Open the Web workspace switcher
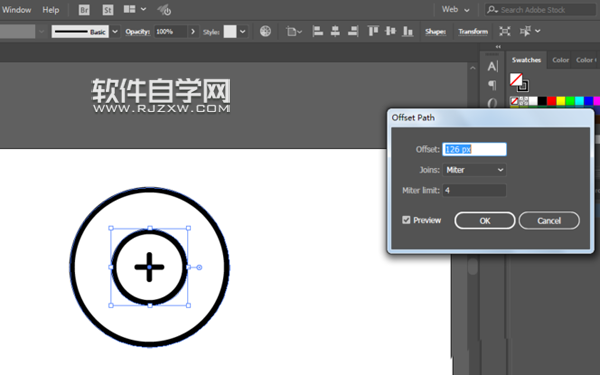Screen dimensions: 600x375 pyautogui.click(x=455, y=10)
